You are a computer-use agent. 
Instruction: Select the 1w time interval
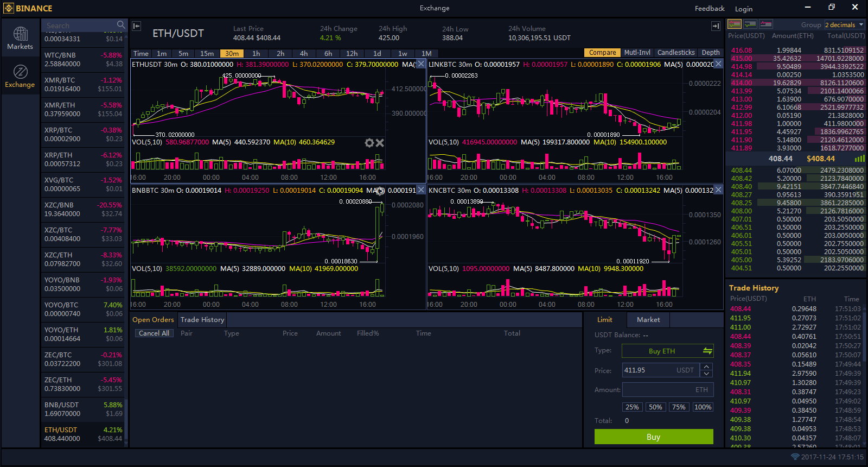coord(403,53)
